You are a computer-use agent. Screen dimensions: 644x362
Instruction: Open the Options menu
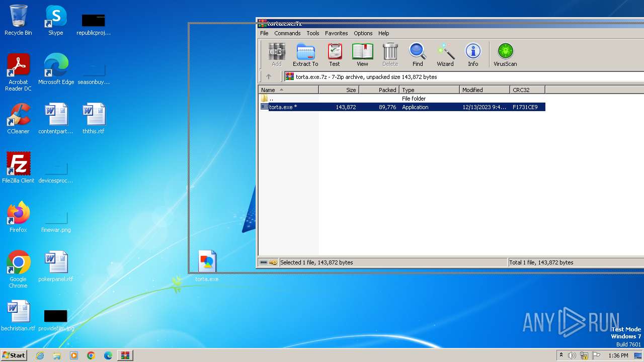(363, 33)
